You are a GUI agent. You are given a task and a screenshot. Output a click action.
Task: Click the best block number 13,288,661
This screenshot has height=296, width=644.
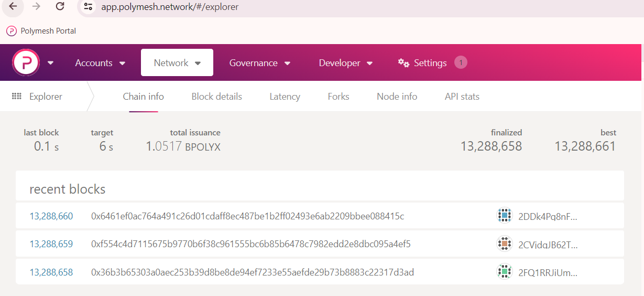pyautogui.click(x=585, y=146)
